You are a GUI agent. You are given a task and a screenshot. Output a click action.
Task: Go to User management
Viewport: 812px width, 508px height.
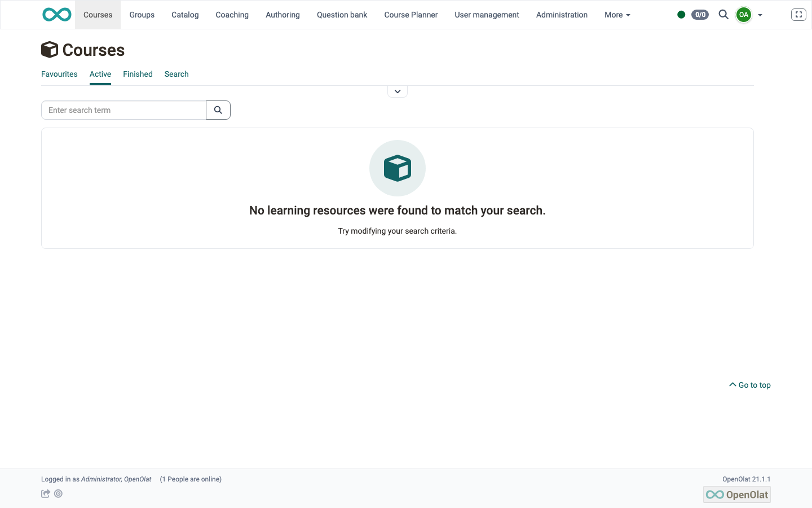487,15
